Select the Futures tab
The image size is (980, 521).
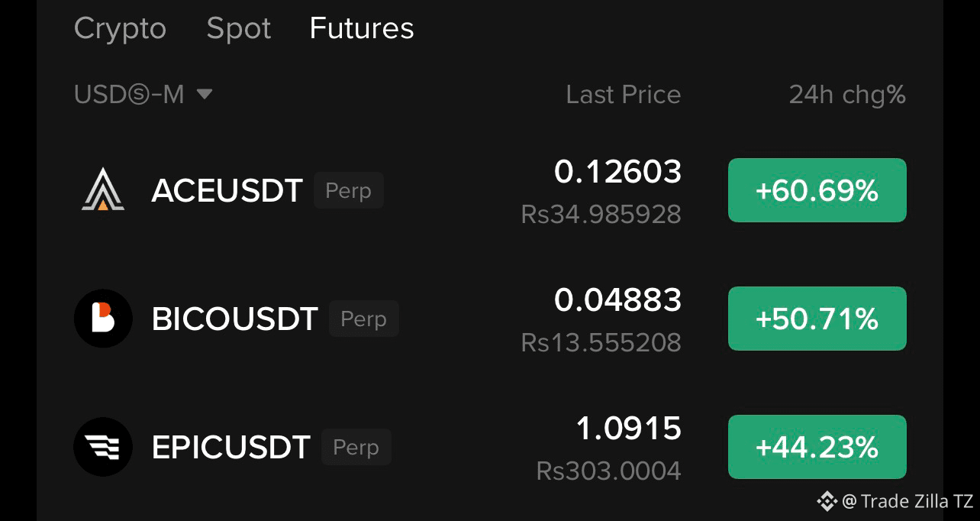point(362,29)
